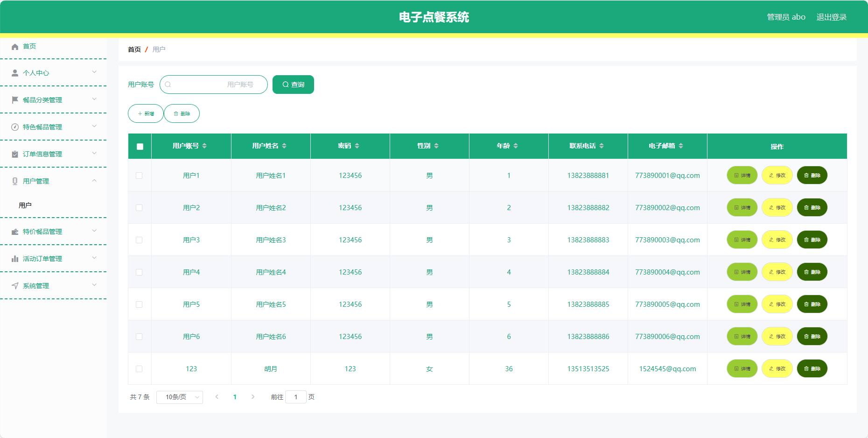Open 个人中心 menu label
This screenshot has height=438, width=868.
point(36,73)
